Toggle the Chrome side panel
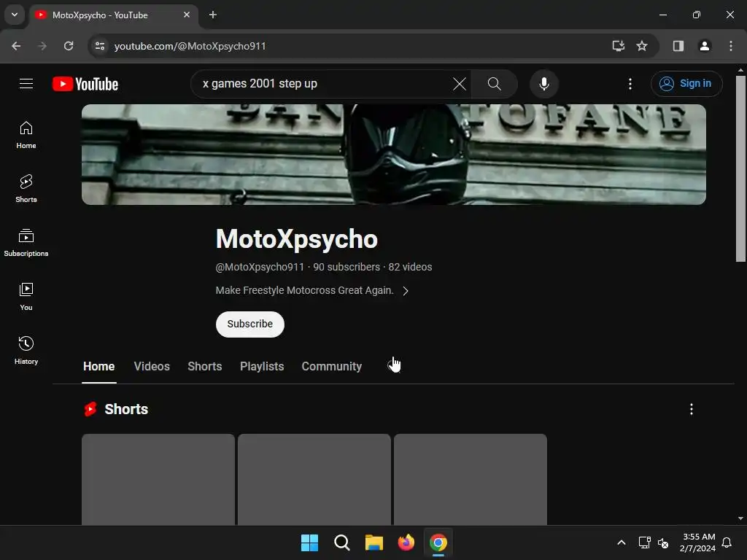747x560 pixels. (x=678, y=46)
